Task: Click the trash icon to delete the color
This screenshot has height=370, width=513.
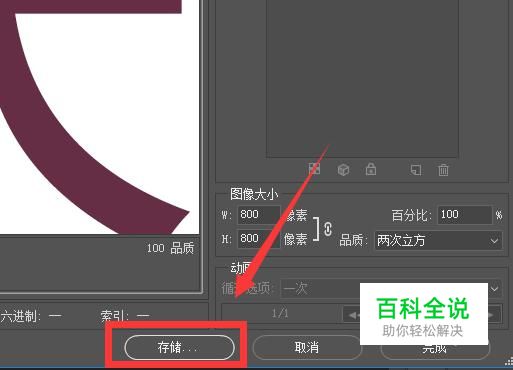Action: 443,170
